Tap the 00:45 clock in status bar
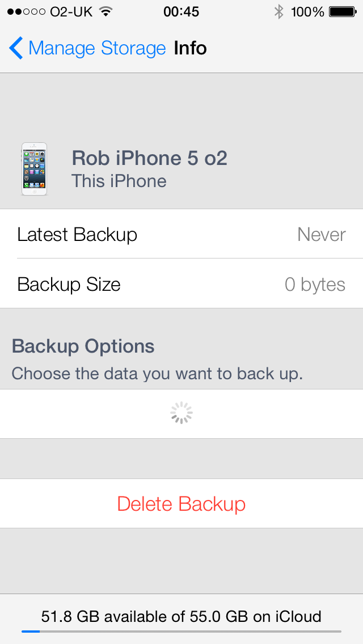Screen dimensions: 363x644 coord(181,12)
